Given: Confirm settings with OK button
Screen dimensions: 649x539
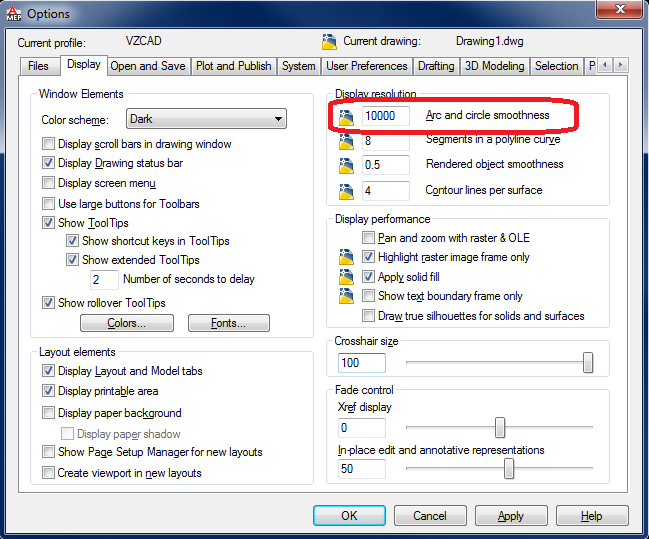Looking at the screenshot, I should point(349,515).
